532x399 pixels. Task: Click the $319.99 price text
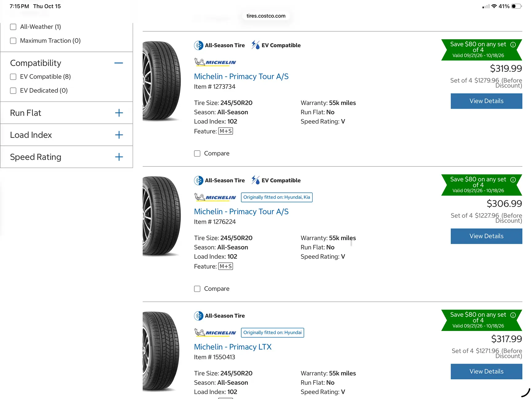[x=506, y=68]
